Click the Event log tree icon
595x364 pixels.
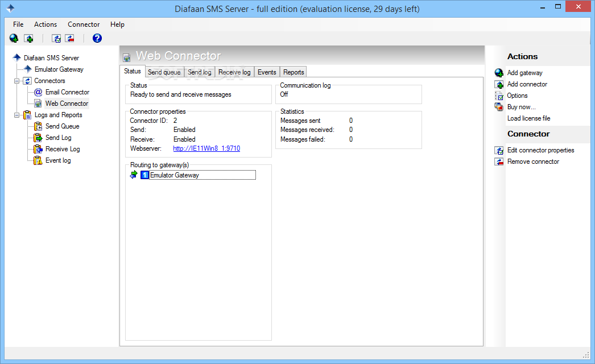pos(38,160)
